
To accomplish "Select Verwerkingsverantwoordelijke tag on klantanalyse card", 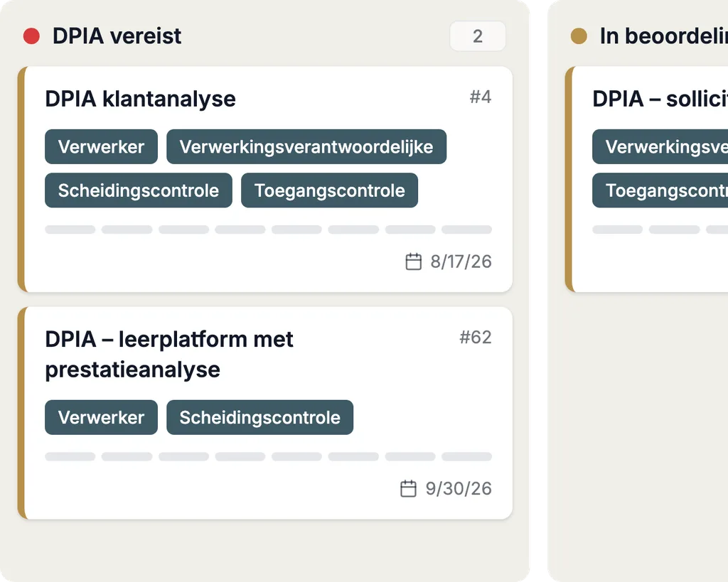I will point(306,146).
